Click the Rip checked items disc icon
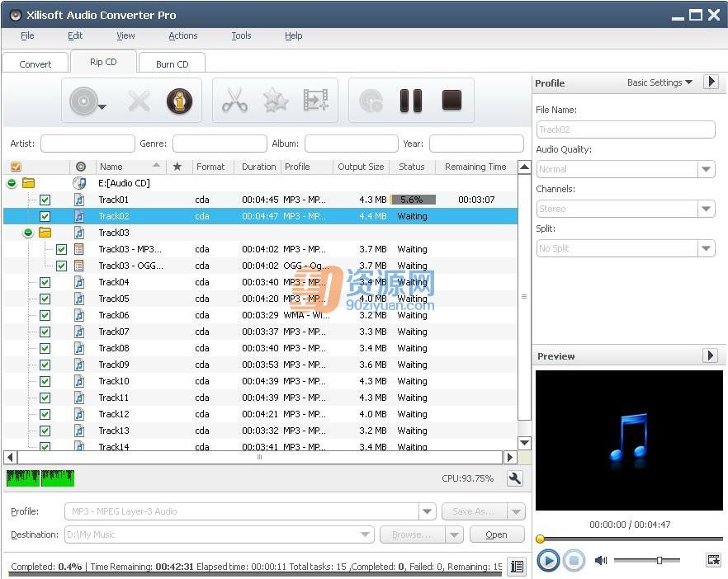The height and width of the screenshot is (579, 728). (371, 101)
